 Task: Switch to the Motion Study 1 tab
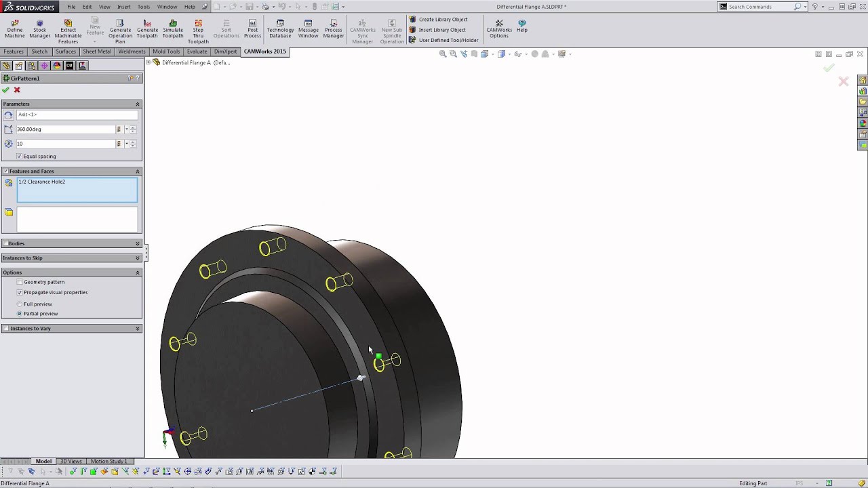tap(108, 462)
